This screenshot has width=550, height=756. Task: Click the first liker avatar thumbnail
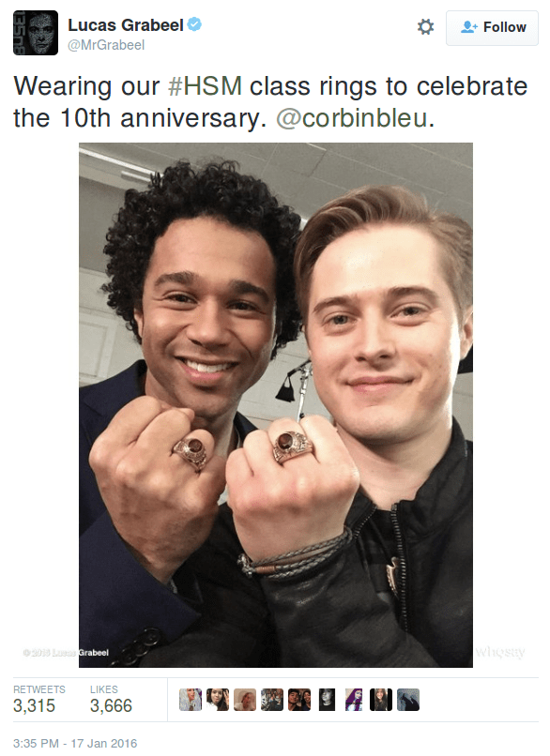pos(191,700)
